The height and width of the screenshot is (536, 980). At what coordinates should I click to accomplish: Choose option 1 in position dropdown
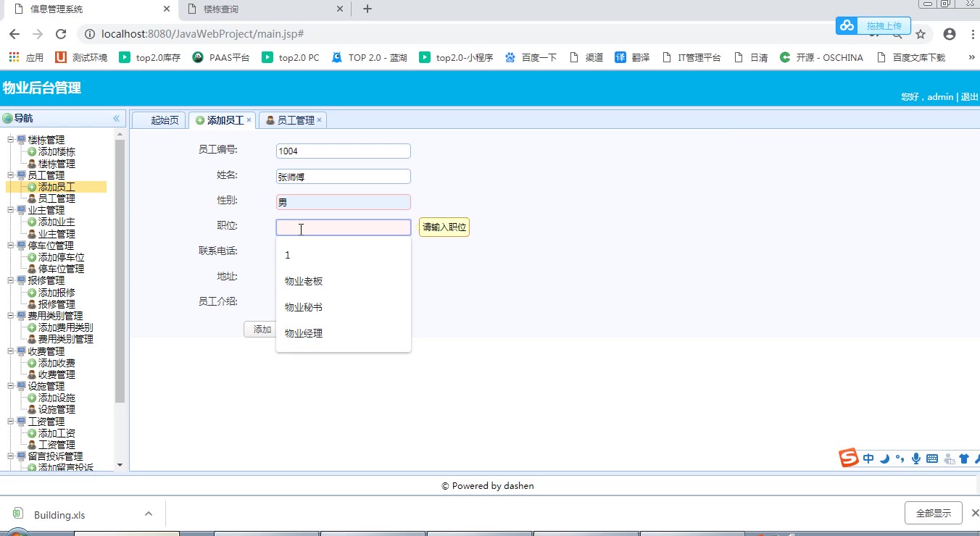coord(344,255)
